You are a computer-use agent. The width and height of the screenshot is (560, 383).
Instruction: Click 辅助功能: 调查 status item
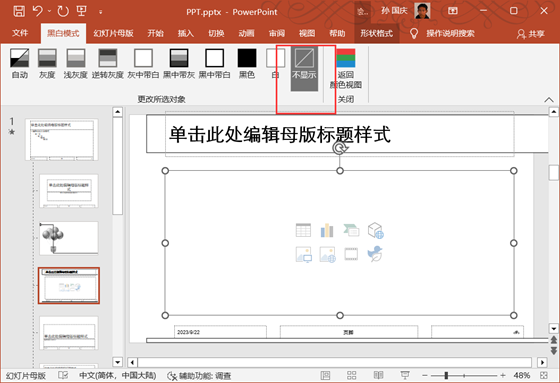pos(199,375)
